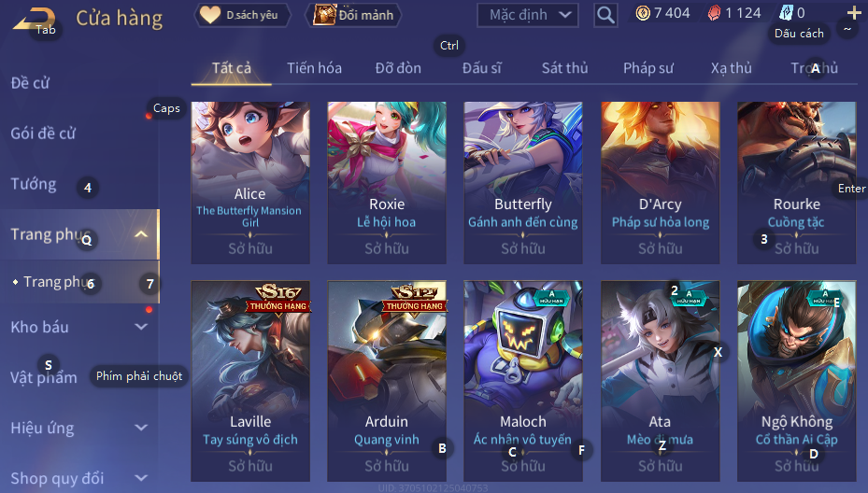Open the Gói đề cử sidebar item

(43, 134)
